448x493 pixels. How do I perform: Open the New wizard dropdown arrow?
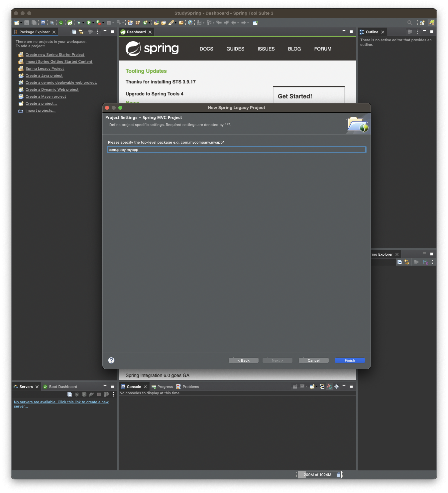point(21,23)
